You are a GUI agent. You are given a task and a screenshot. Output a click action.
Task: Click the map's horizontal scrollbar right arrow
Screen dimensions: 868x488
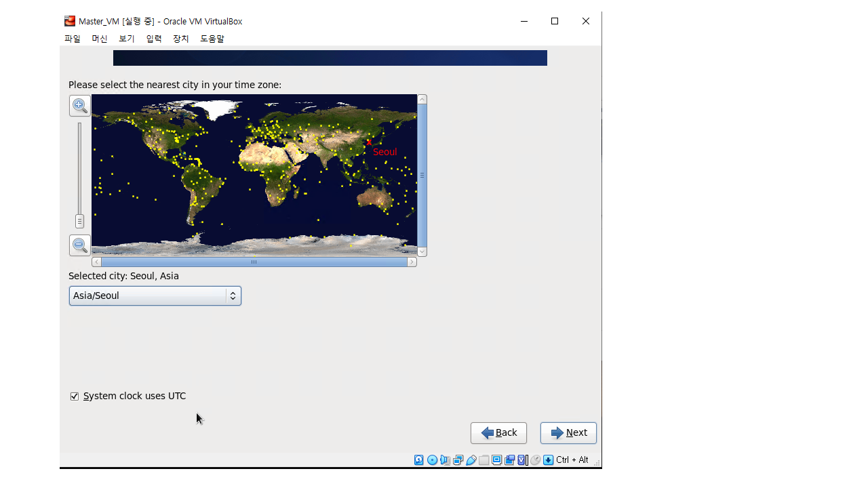coord(412,262)
